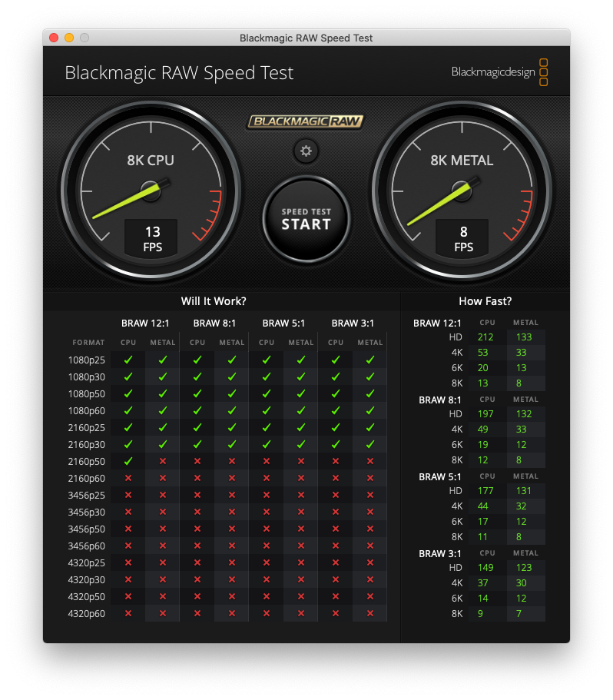The image size is (613, 700).
Task: Click the BRAW 12:1 HD CPU value 212
Action: 485,337
